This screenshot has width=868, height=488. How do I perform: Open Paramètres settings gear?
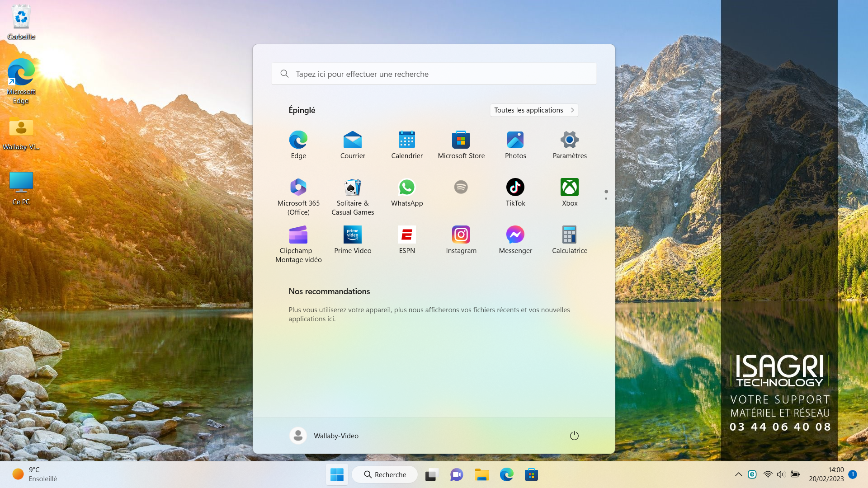570,145
